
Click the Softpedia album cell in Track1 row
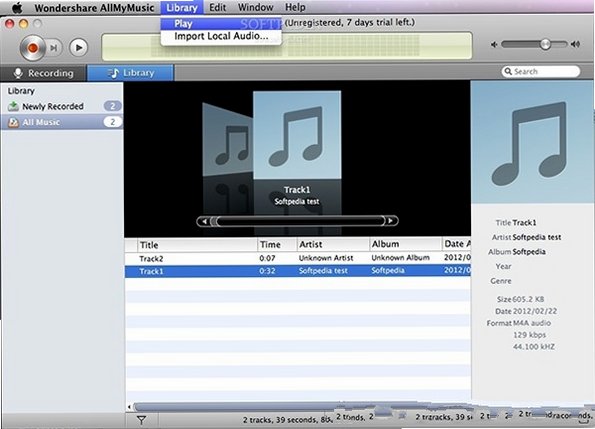point(387,270)
